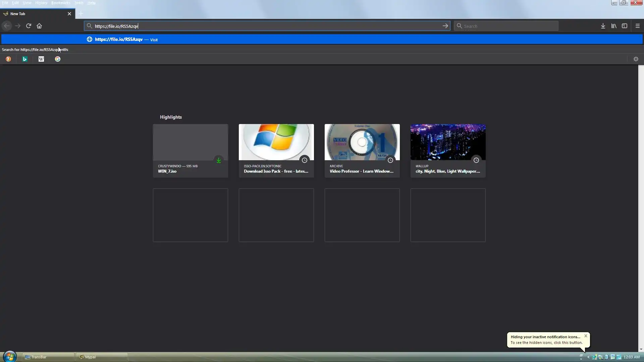Visit the file.io suggestion link
This screenshot has height=362, width=644.
click(x=119, y=39)
